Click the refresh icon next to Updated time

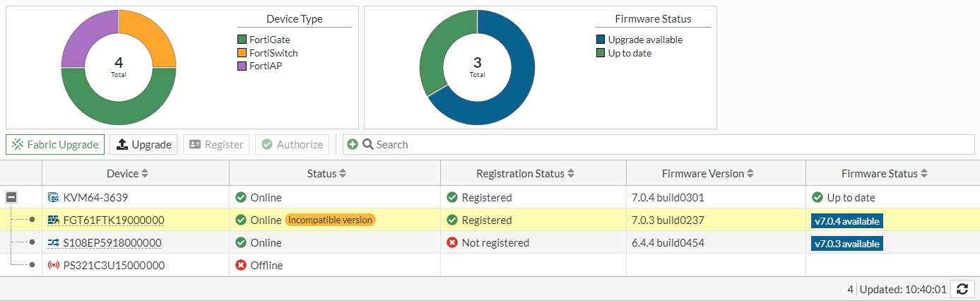click(x=962, y=289)
